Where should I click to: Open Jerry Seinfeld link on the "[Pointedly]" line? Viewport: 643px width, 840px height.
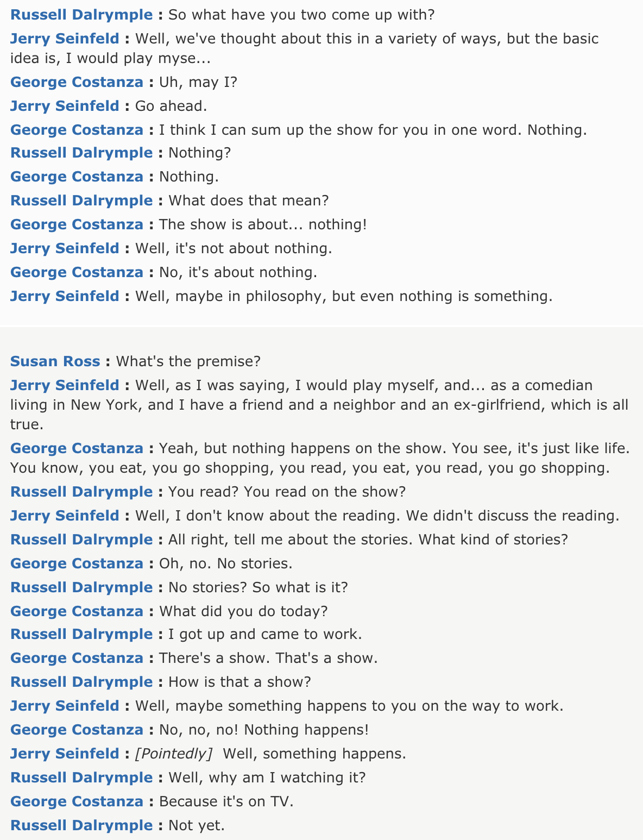(65, 754)
